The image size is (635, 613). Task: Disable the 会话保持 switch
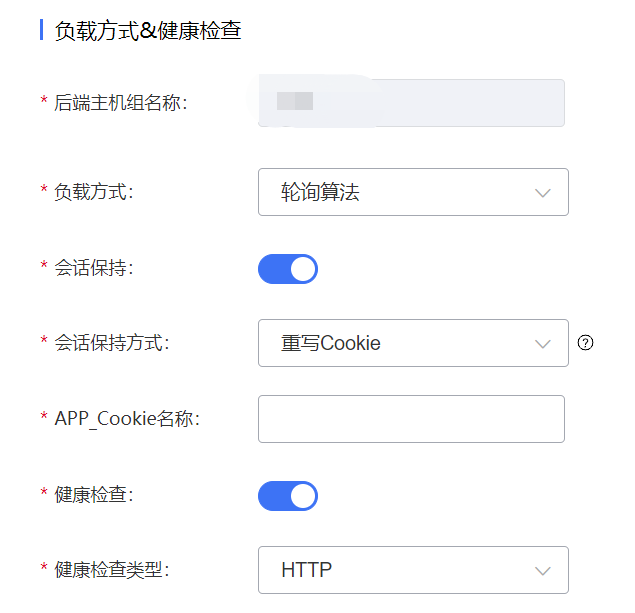click(x=288, y=268)
